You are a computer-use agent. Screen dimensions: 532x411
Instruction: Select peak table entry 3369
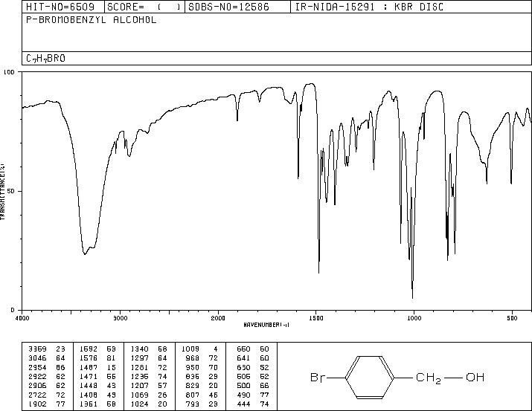coord(38,349)
